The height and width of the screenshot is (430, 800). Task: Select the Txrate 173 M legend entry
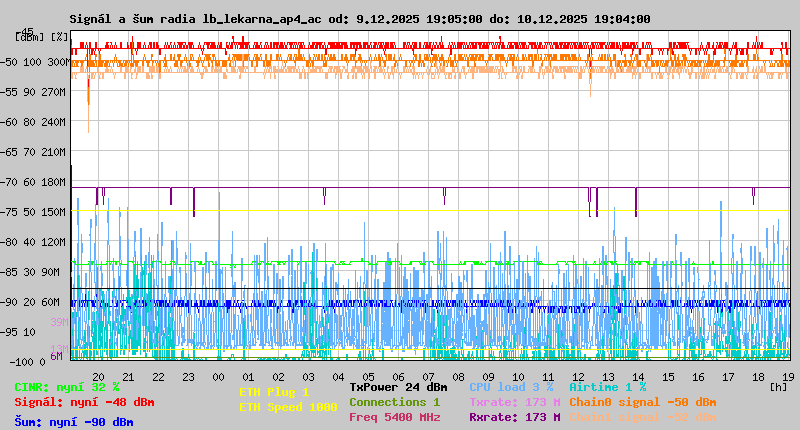(514, 402)
